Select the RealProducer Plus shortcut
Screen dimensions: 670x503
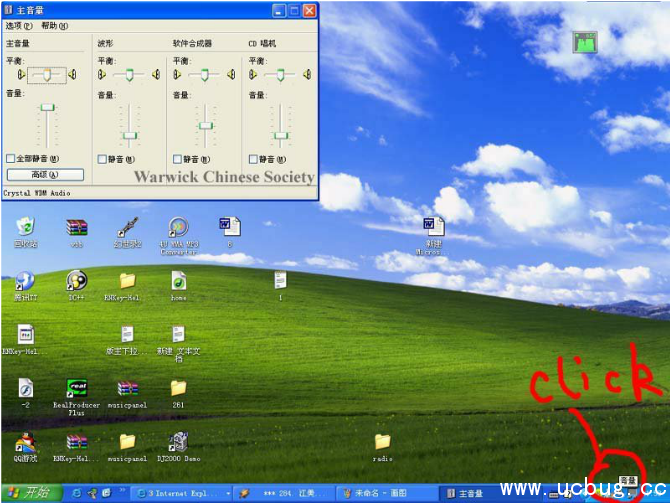(x=76, y=397)
